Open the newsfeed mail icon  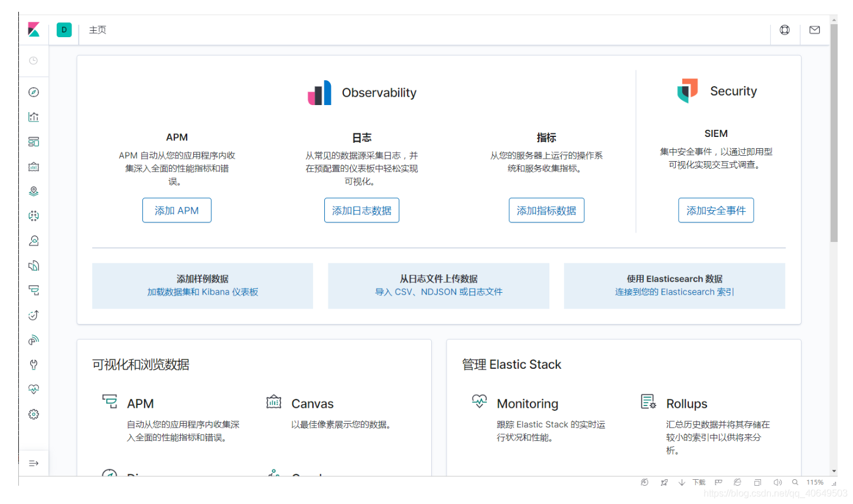tap(815, 30)
